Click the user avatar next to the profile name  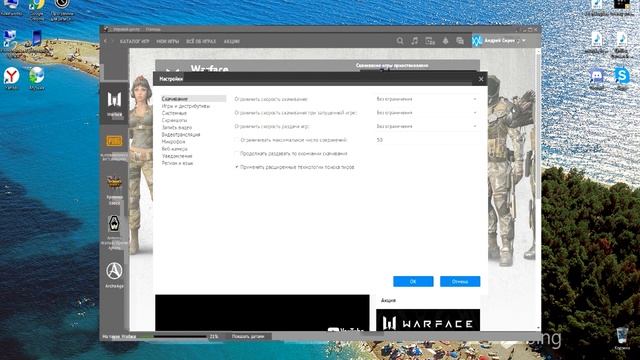pyautogui.click(x=477, y=41)
